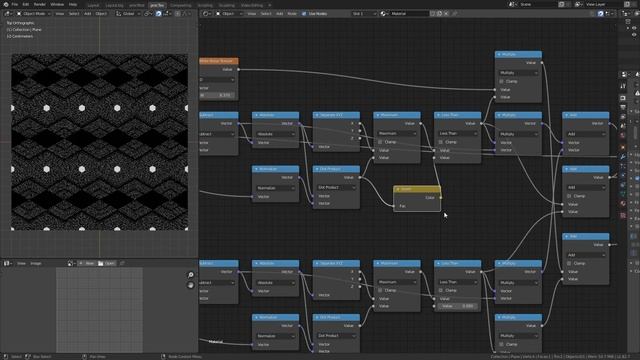Click the Scene name field
The width and height of the screenshot is (640, 360).
(538, 4)
